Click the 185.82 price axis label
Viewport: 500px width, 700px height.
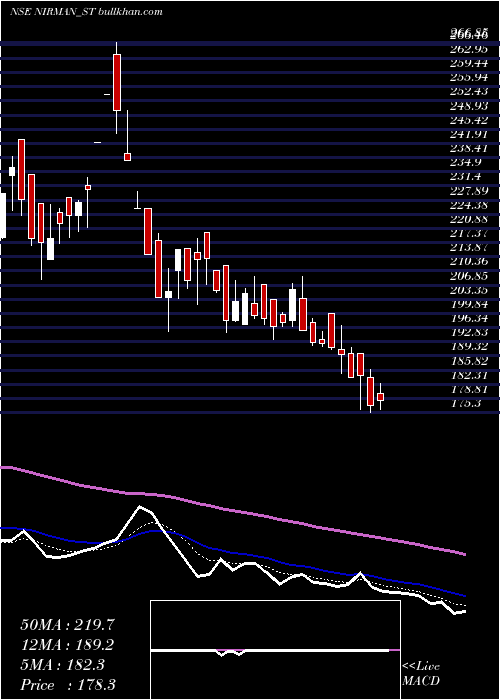click(x=468, y=361)
